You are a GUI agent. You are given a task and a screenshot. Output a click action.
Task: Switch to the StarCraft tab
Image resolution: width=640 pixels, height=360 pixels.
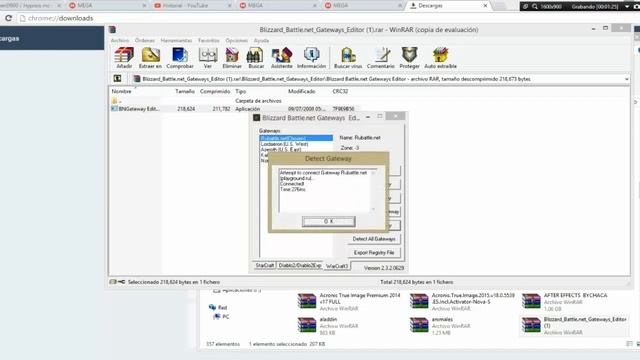(264, 266)
